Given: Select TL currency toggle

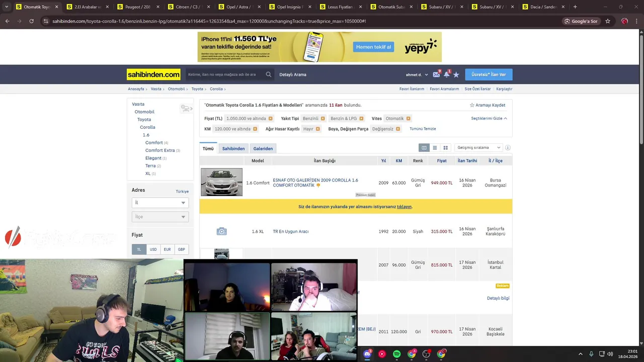Looking at the screenshot, I should 139,249.
